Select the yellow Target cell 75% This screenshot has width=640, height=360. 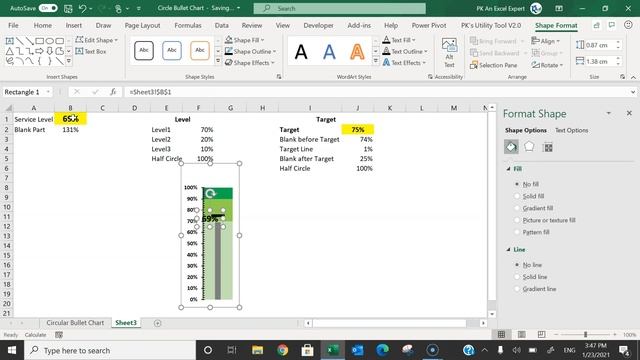coord(358,129)
